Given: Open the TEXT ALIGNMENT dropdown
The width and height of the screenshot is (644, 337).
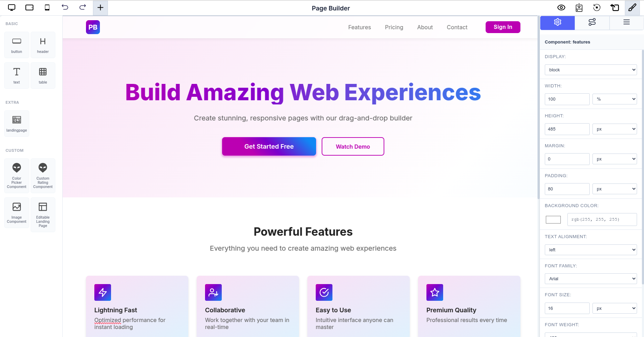Looking at the screenshot, I should point(590,250).
